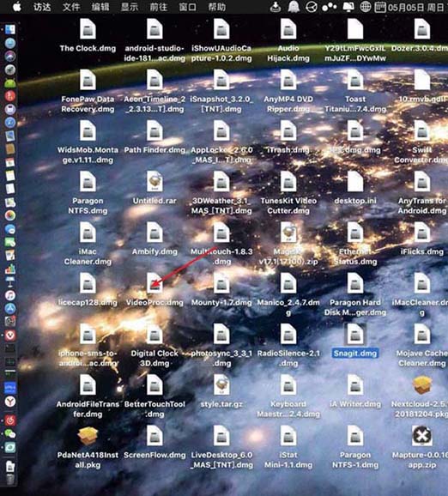Open the 访达 menu
The height and width of the screenshot is (496, 448).
pos(42,7)
